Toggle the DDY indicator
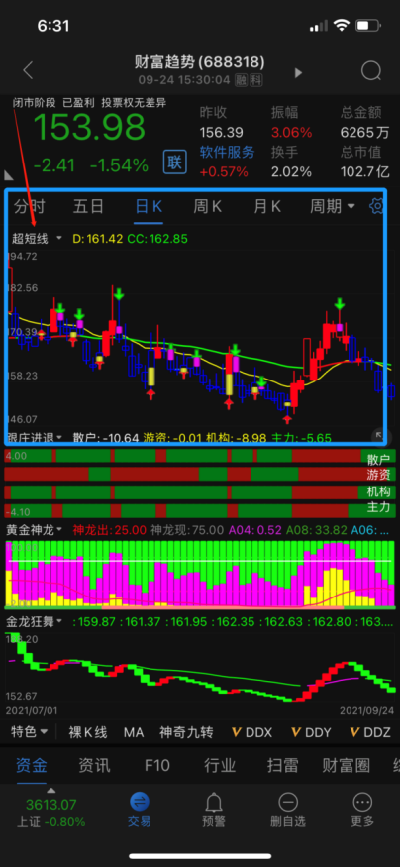The height and width of the screenshot is (868, 401). (311, 732)
